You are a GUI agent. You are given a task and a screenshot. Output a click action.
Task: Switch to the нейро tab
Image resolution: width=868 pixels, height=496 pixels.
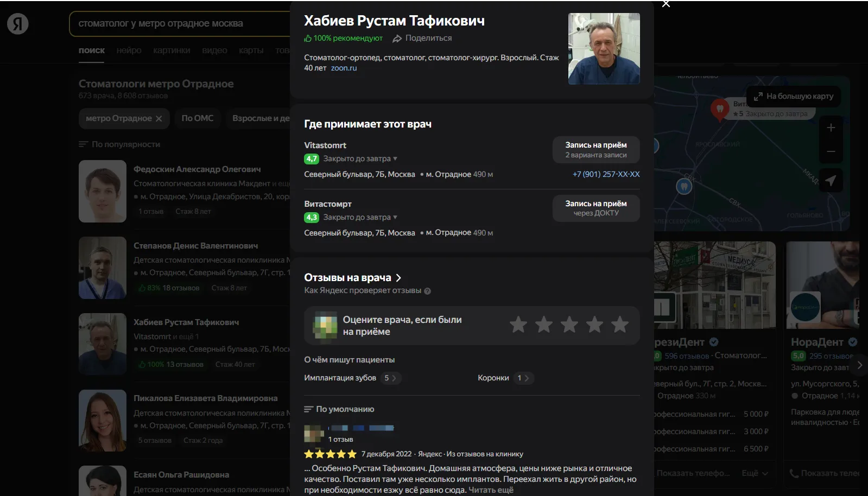129,50
